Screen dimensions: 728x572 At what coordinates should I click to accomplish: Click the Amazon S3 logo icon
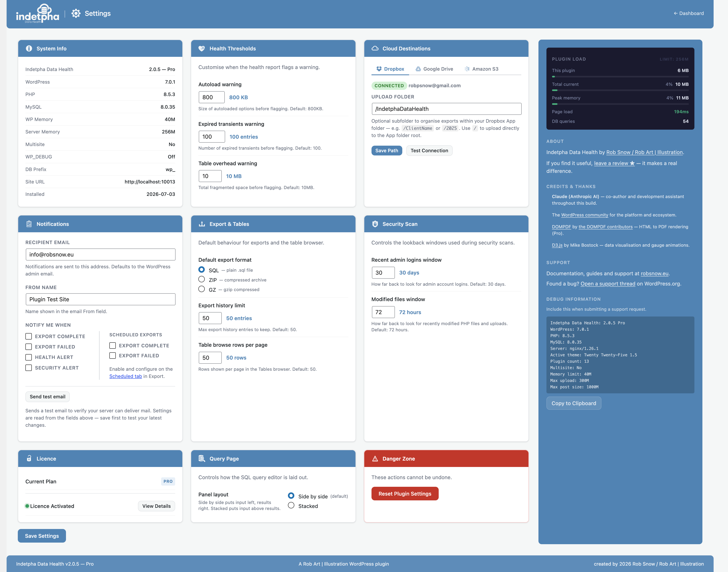(467, 69)
